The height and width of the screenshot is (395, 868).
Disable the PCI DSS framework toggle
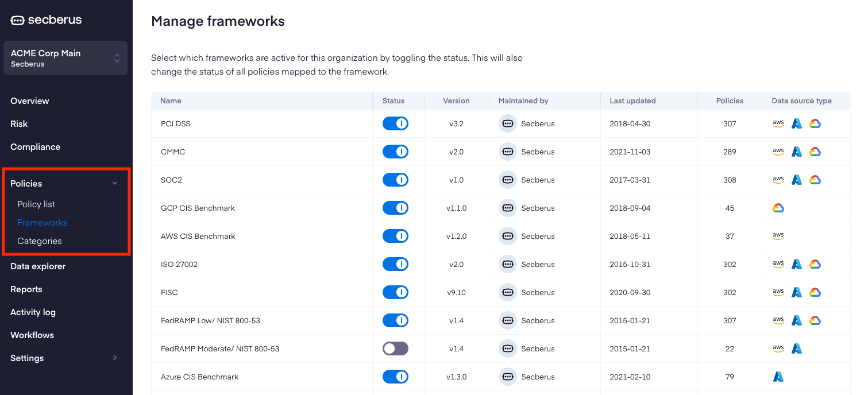tap(395, 123)
